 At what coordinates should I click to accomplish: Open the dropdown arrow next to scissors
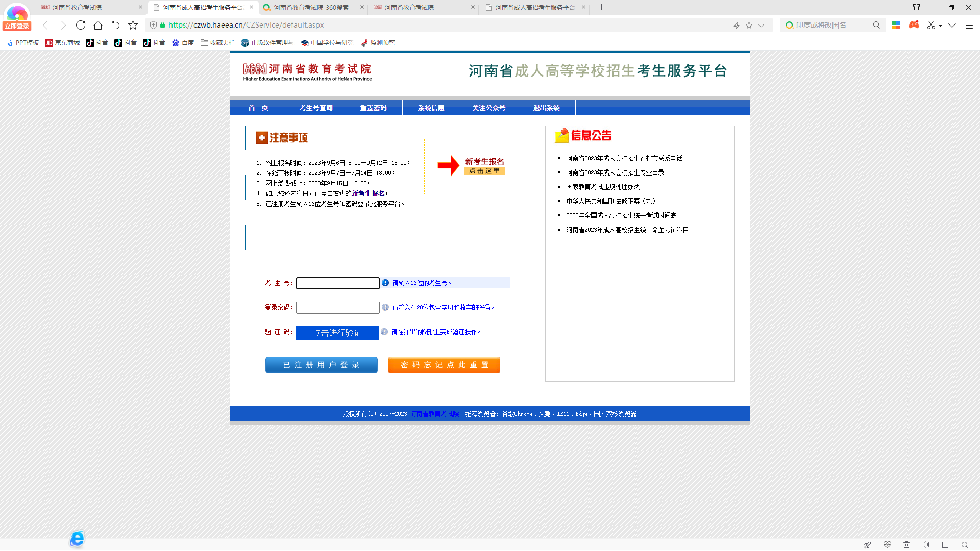tap(940, 26)
